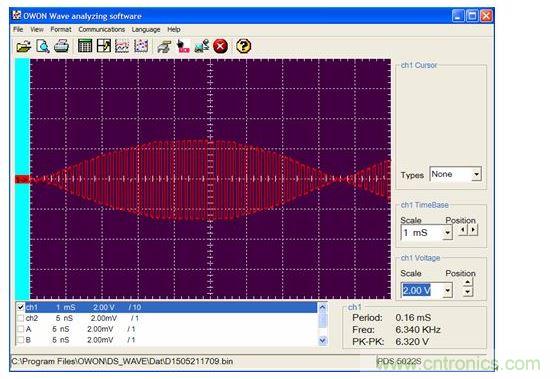The image size is (560, 379).
Task: Open the TimeBase Scale 1 mS dropdown
Action: pyautogui.click(x=448, y=233)
